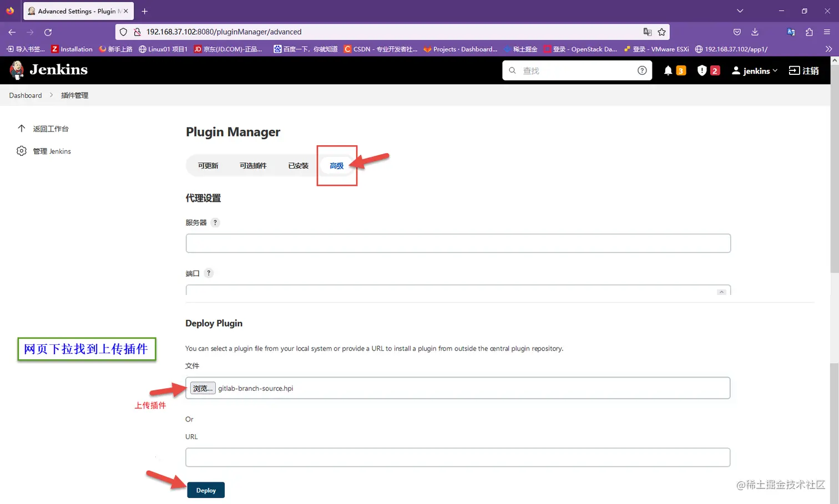Switch to the 可更新 tab
The image size is (839, 504).
(x=208, y=166)
